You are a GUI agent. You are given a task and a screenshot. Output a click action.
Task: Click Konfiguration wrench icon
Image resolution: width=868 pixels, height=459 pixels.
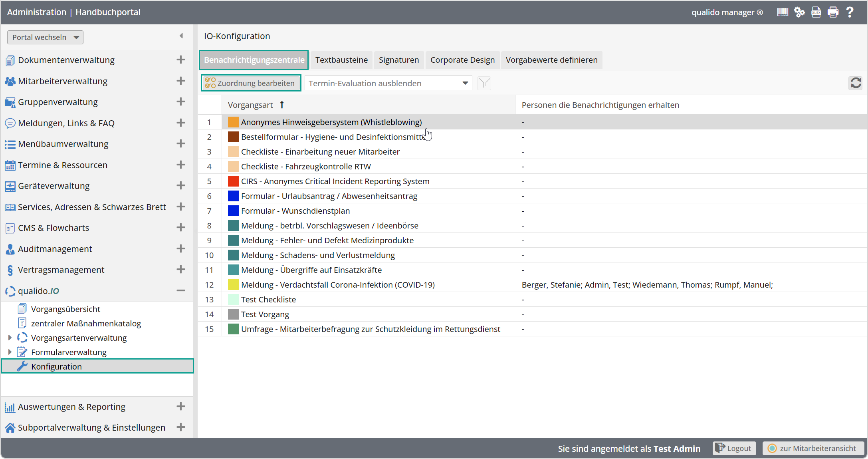[22, 366]
